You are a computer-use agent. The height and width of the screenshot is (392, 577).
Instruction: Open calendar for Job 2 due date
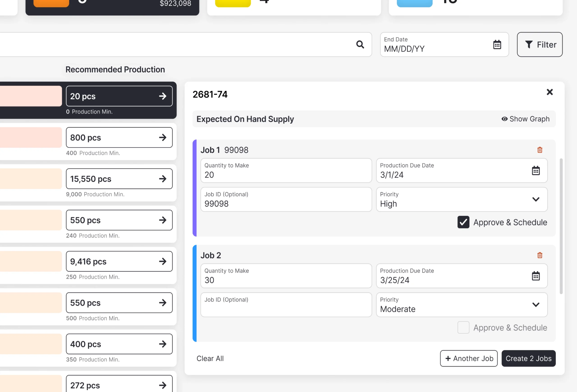coord(536,276)
